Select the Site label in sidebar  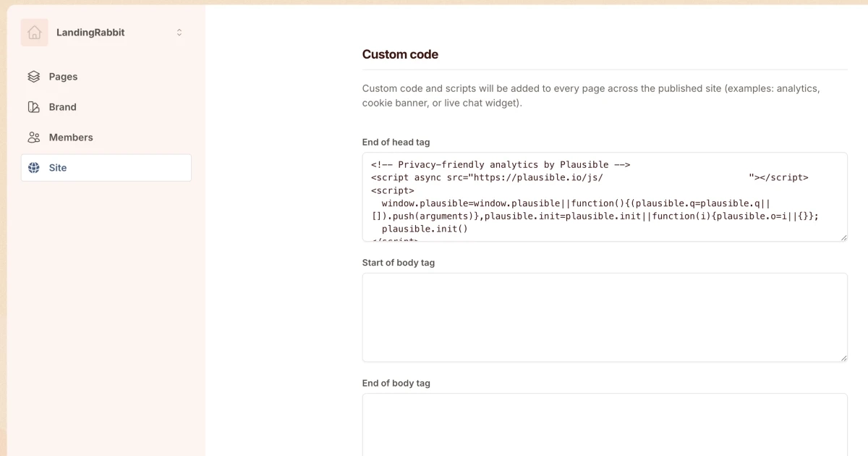click(x=58, y=168)
